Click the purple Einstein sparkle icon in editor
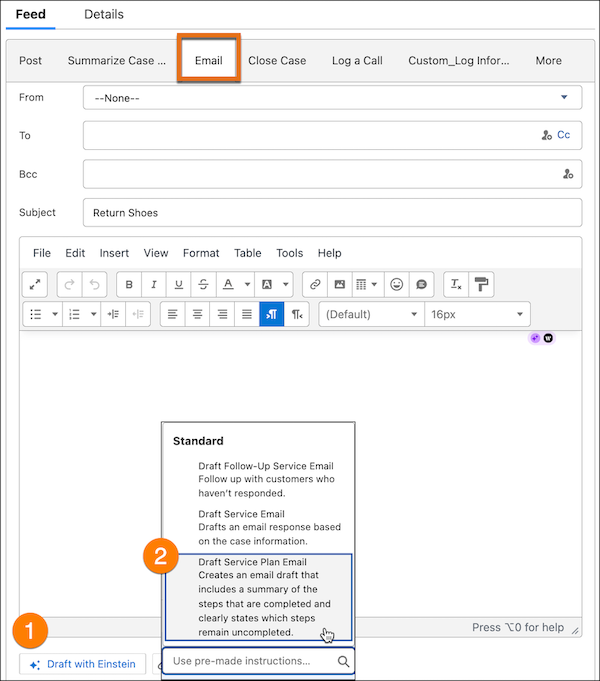The width and height of the screenshot is (600, 681). [535, 338]
